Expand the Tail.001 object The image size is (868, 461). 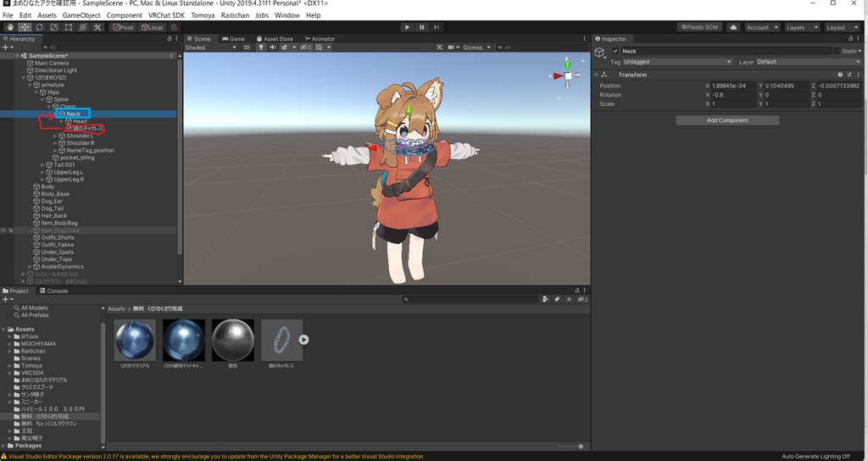coord(42,165)
